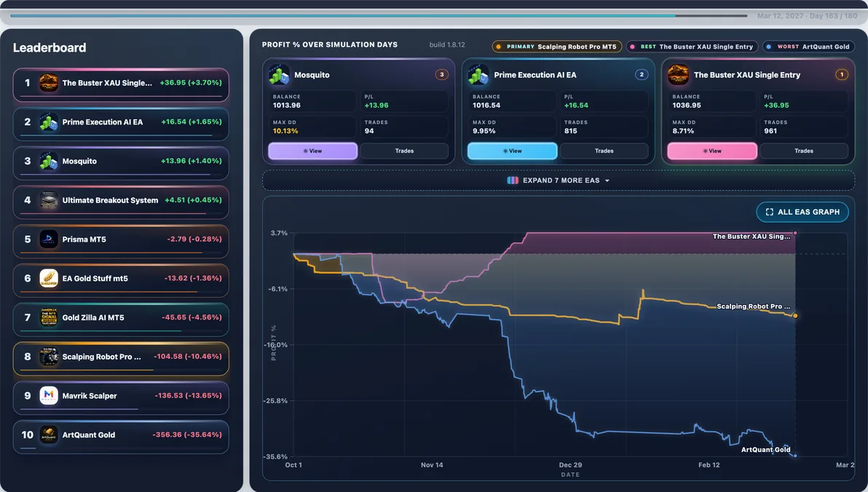Image resolution: width=868 pixels, height=492 pixels.
Task: Click Prisma MT5 icon in leaderboard
Action: pos(49,239)
